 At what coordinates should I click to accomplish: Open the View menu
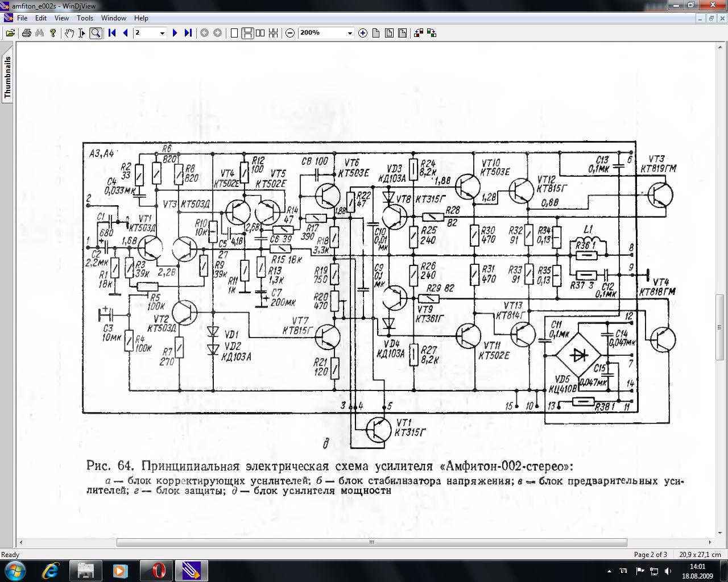(61, 18)
